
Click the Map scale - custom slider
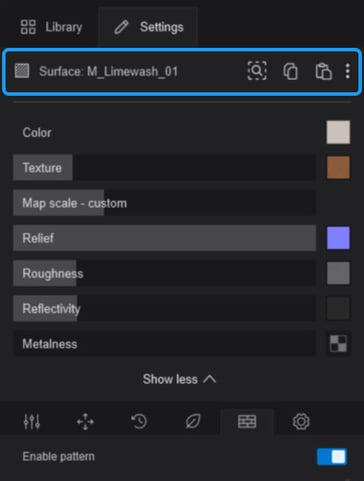pos(164,203)
